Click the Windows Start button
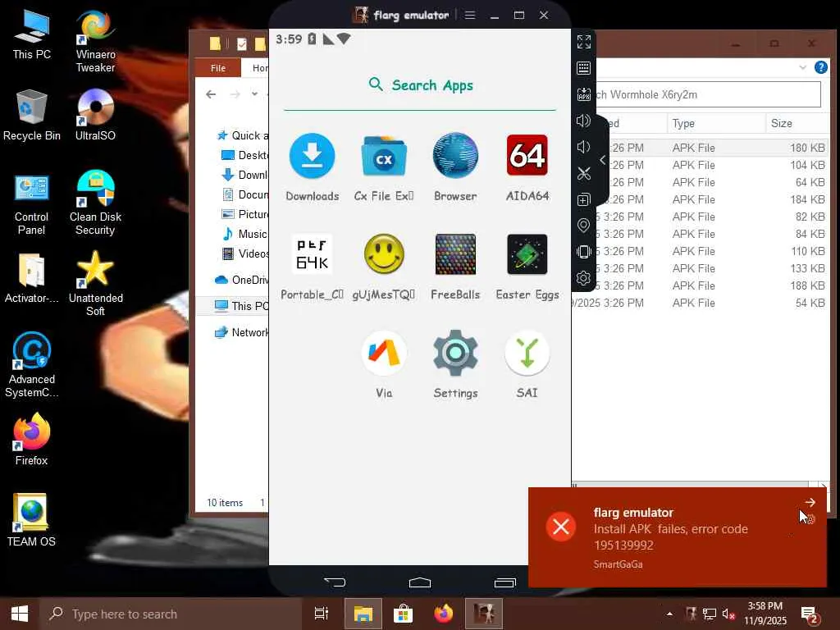Image resolution: width=840 pixels, height=630 pixels. [x=20, y=614]
